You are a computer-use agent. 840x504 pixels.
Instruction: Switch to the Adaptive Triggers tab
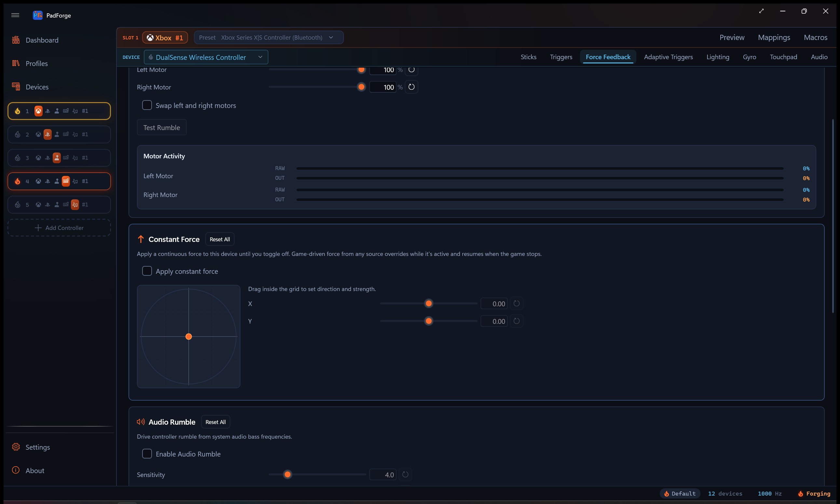click(669, 57)
